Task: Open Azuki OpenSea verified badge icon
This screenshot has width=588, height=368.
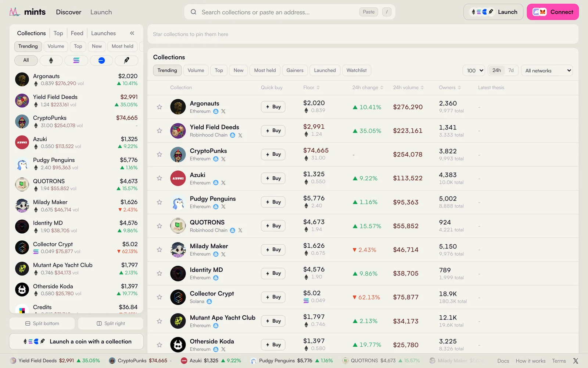Action: tap(216, 183)
